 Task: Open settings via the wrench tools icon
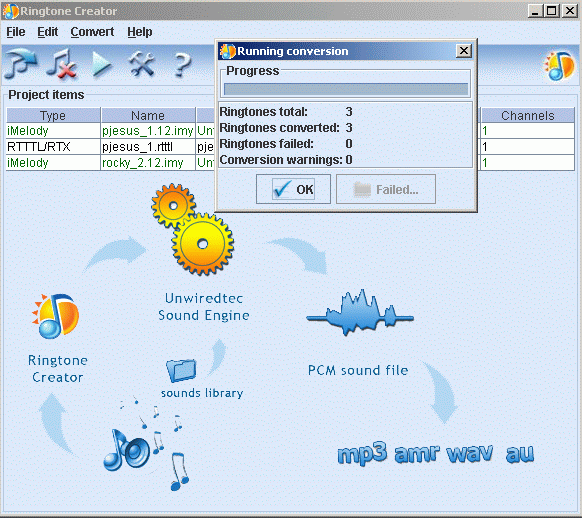[x=141, y=64]
